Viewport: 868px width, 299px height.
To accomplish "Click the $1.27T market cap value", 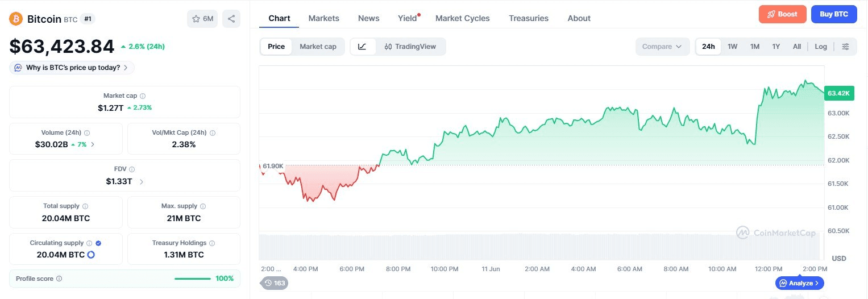I will point(110,107).
